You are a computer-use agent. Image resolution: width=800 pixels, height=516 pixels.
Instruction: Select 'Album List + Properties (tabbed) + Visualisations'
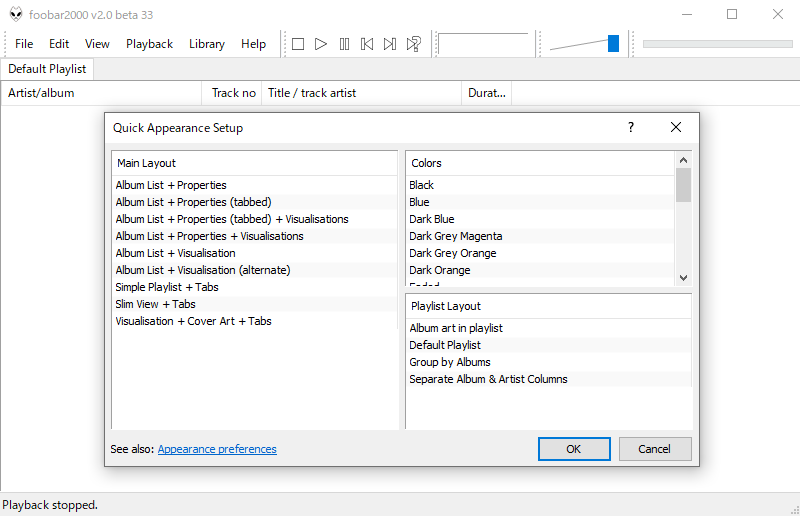tap(254, 219)
